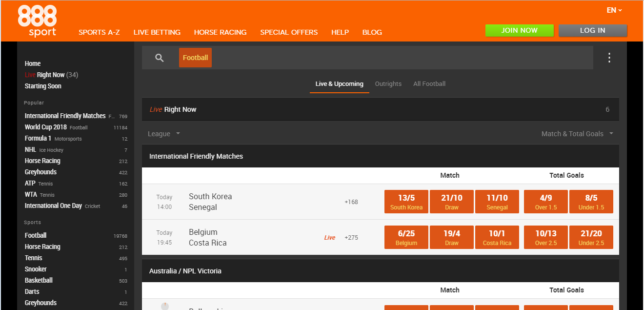This screenshot has width=644, height=310.
Task: Click the Log In button
Action: tap(593, 30)
